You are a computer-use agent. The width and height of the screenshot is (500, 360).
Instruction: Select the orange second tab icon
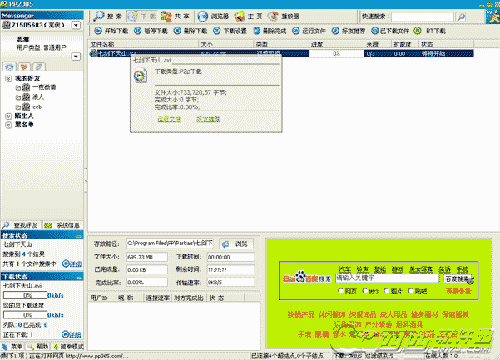(24, 67)
